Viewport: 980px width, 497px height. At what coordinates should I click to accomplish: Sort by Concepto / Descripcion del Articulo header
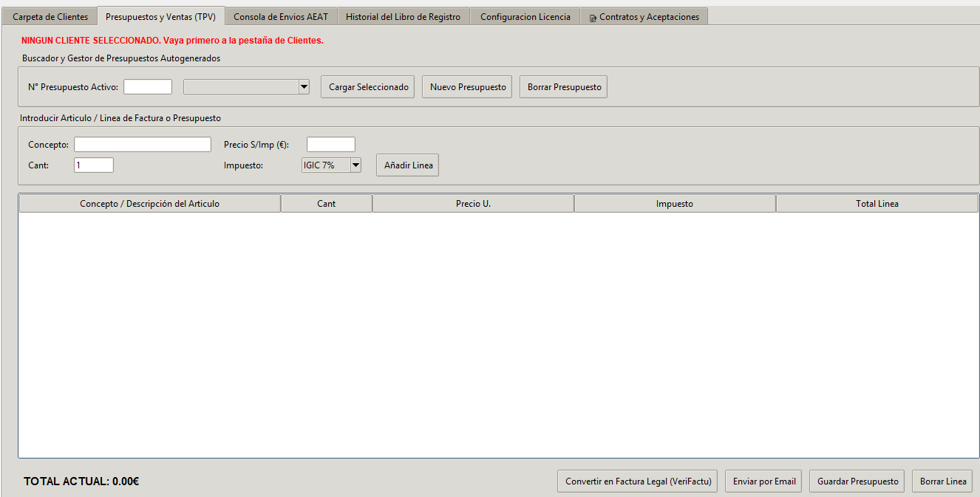point(149,204)
